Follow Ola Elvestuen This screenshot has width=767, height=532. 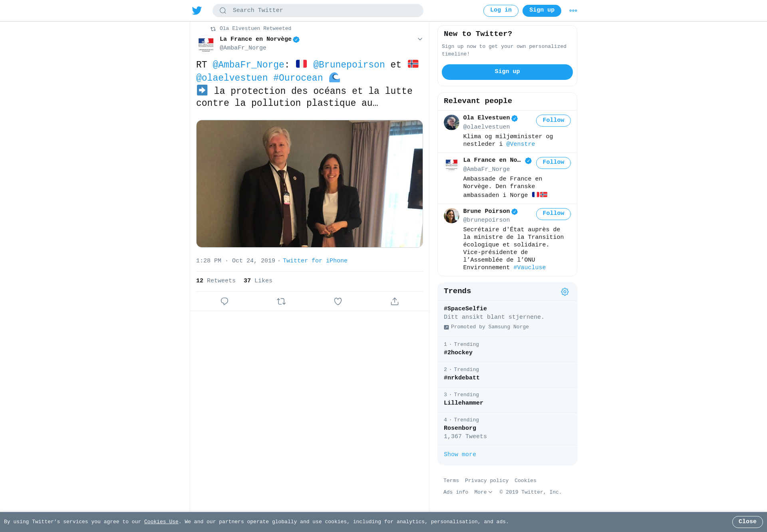[x=553, y=121]
